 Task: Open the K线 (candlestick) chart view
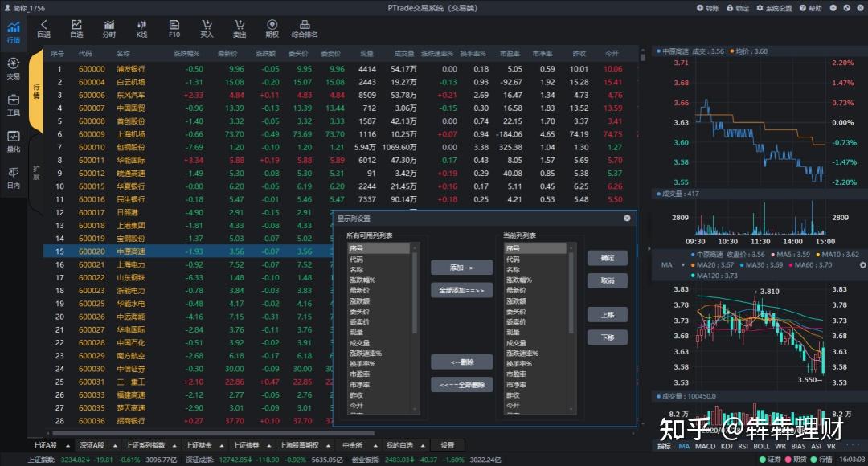[x=141, y=28]
